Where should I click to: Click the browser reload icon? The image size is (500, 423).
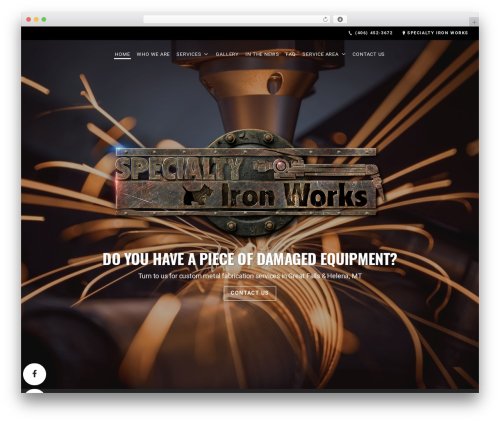[x=325, y=20]
